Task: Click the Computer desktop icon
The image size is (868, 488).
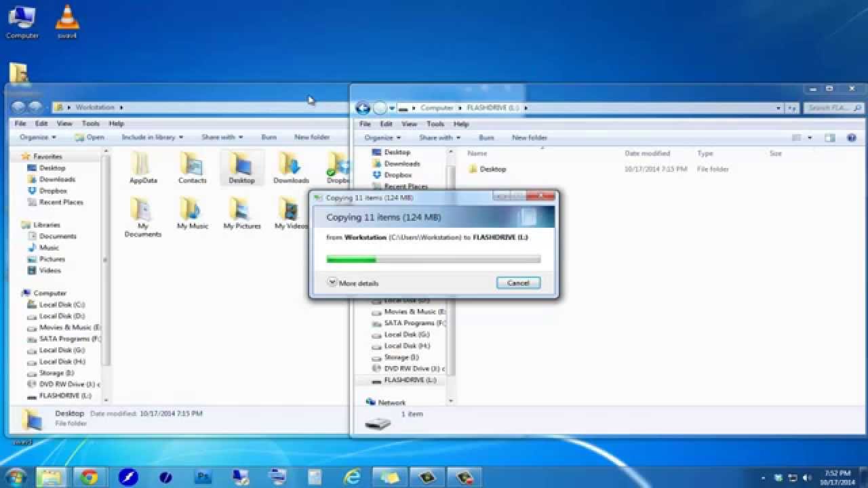Action: [22, 22]
